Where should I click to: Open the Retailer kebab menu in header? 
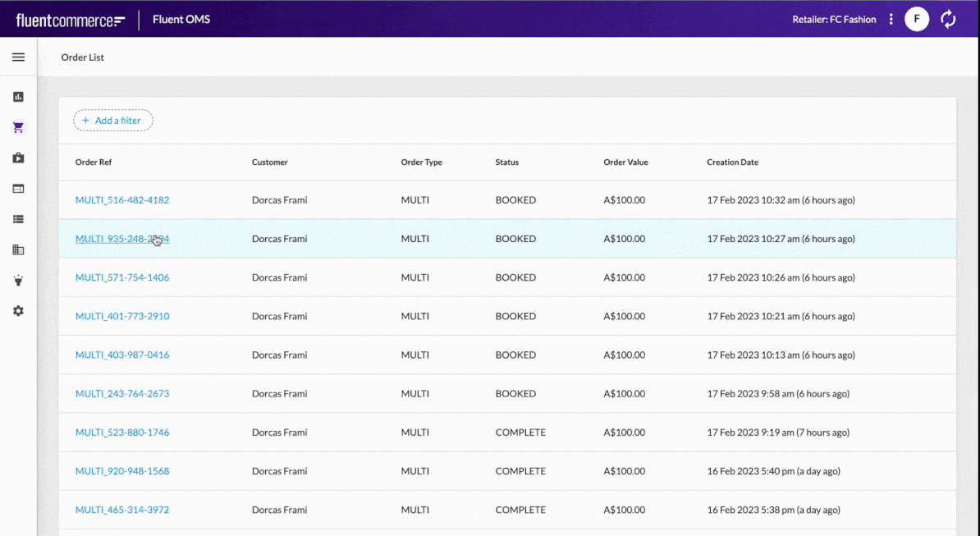tap(891, 19)
